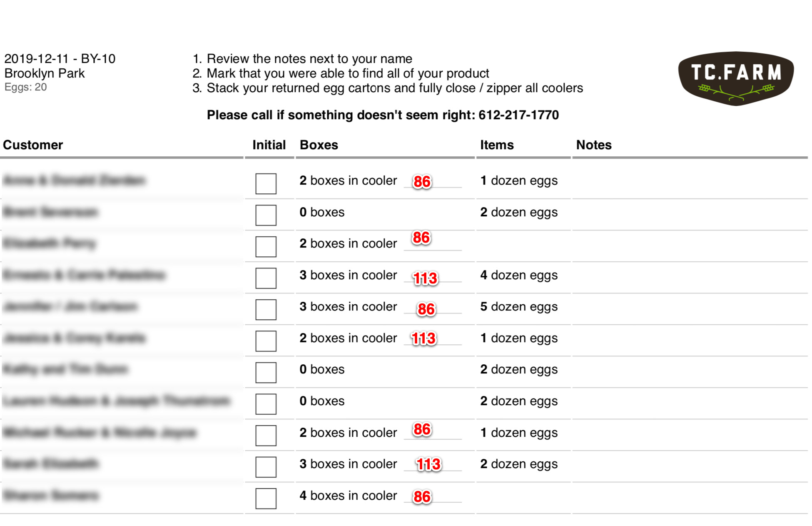
Task: Click the 5 dozen eggs item text
Action: coord(518,307)
